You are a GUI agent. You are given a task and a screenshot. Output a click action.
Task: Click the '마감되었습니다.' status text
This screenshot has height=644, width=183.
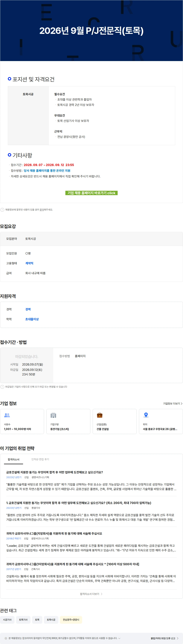[26, 356]
